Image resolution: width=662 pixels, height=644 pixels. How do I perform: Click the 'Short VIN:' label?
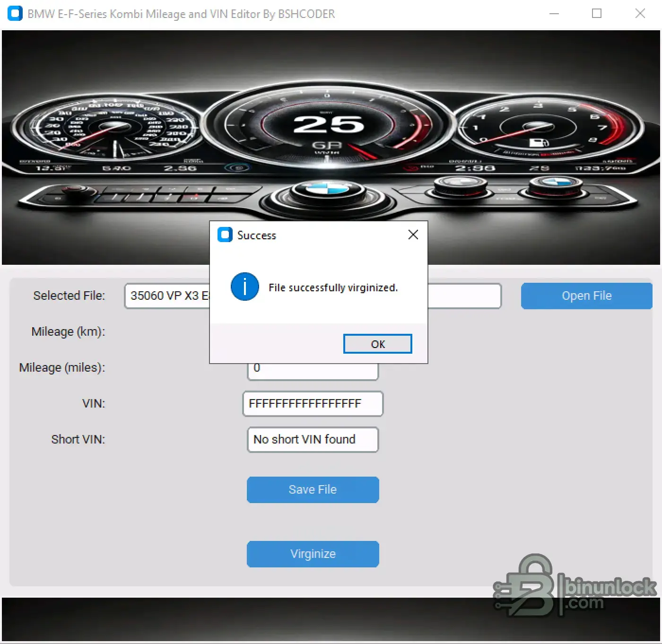pyautogui.click(x=78, y=439)
